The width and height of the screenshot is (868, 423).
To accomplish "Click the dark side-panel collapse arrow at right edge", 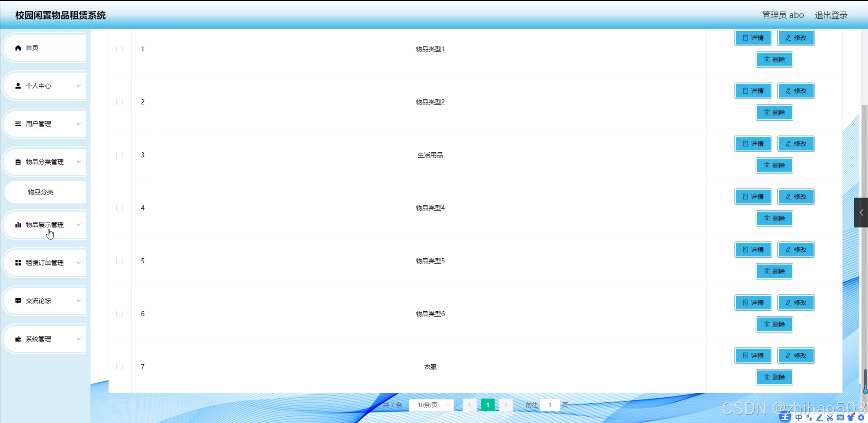I will pyautogui.click(x=861, y=213).
